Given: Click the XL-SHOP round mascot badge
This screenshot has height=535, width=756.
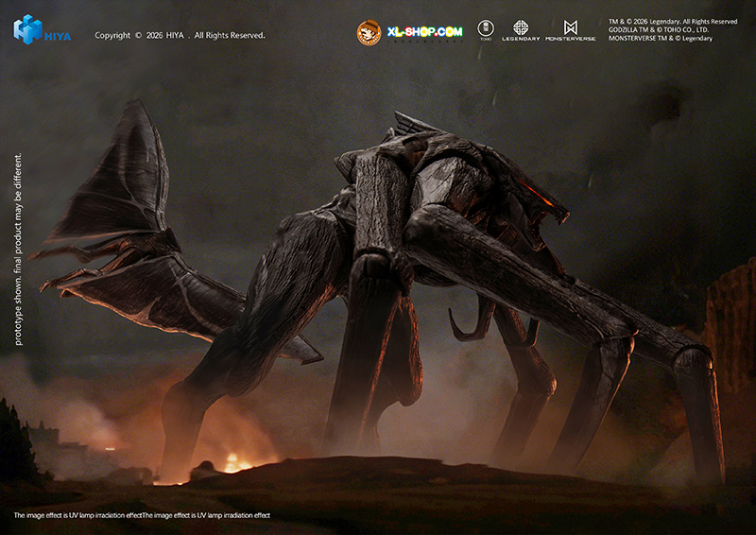Looking at the screenshot, I should click(369, 32).
